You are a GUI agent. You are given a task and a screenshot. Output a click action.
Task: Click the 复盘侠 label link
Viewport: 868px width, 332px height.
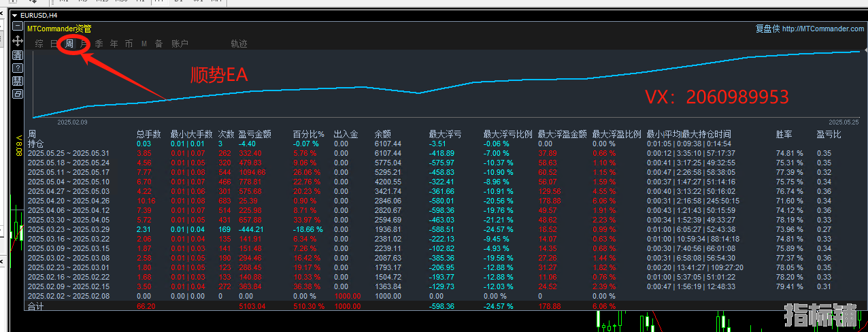point(767,29)
